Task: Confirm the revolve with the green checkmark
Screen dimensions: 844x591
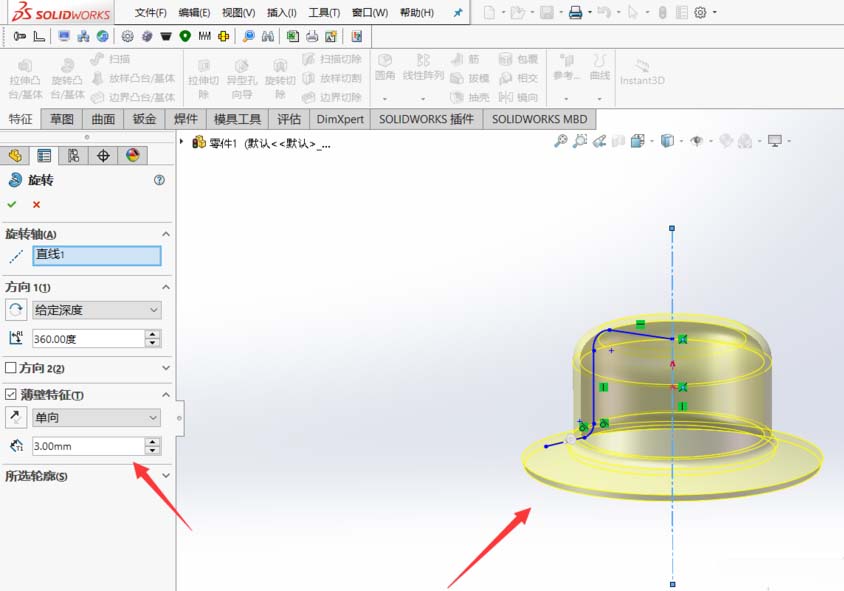Action: click(12, 204)
